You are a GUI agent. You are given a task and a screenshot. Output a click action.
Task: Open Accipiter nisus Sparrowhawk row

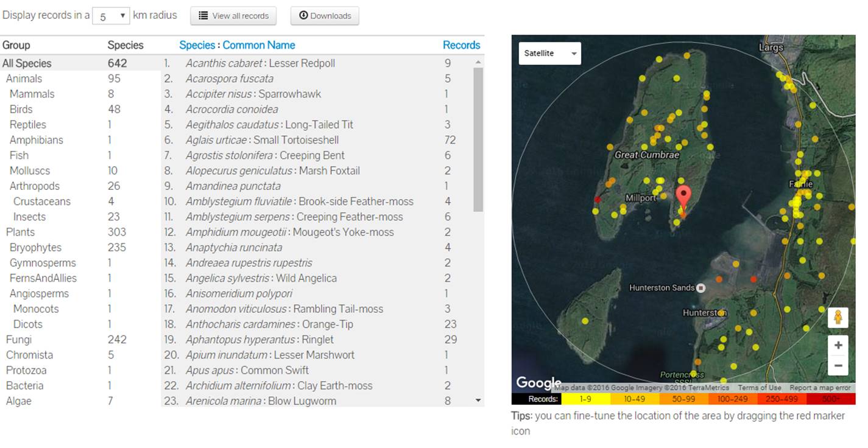click(x=317, y=94)
